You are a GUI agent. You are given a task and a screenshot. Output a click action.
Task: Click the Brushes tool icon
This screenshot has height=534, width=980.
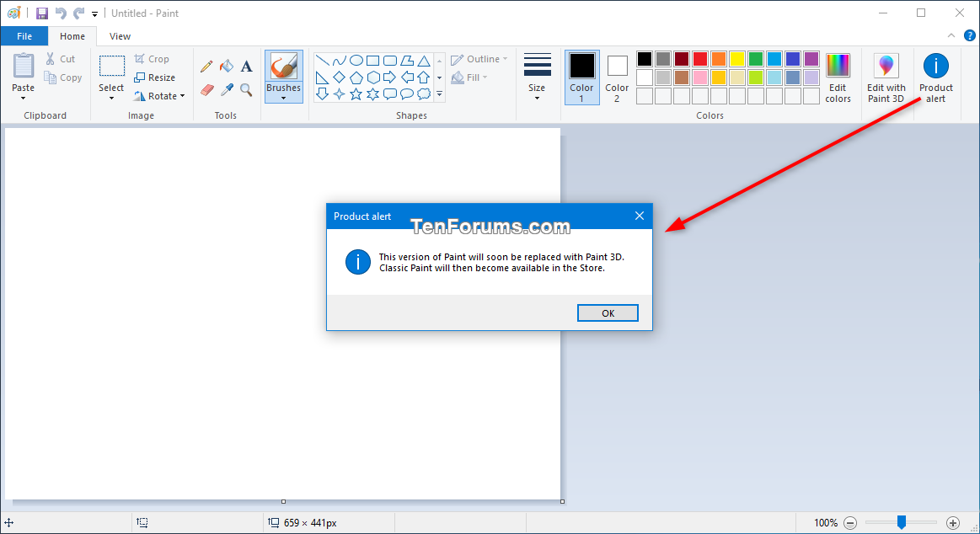pos(284,67)
